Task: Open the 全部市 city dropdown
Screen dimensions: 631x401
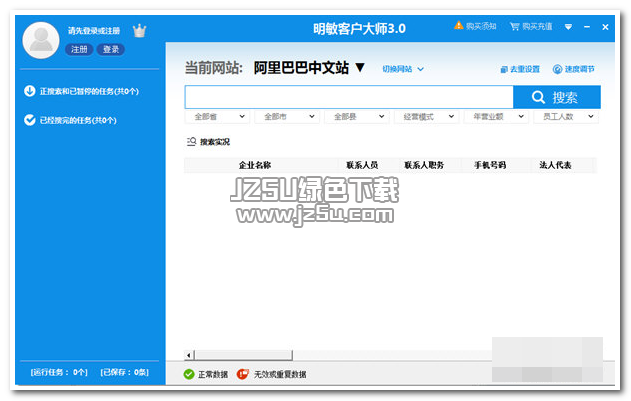Action: coord(287,117)
